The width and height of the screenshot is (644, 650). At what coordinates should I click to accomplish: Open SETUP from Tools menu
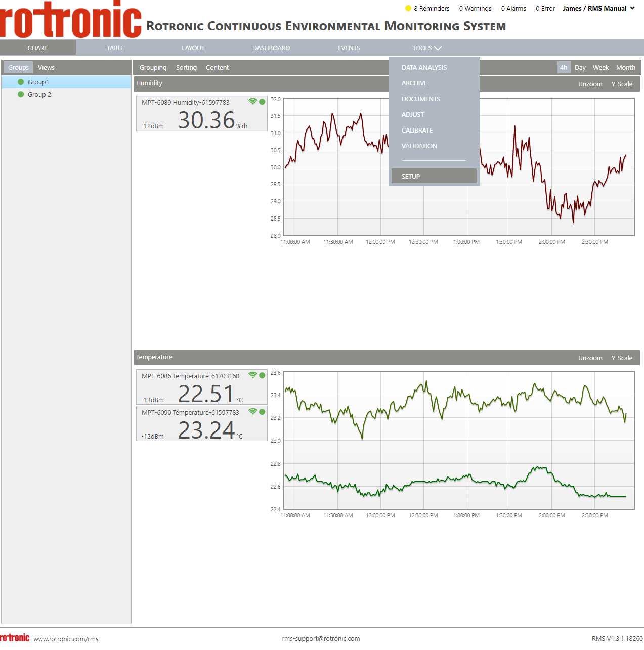(434, 176)
